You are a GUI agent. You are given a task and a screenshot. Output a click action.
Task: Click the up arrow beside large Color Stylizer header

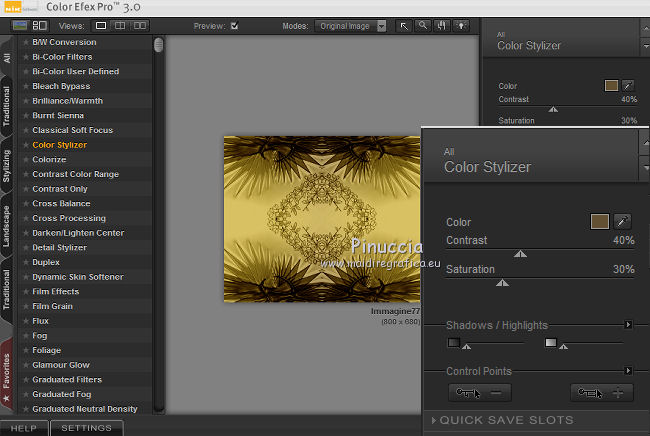coord(646,143)
